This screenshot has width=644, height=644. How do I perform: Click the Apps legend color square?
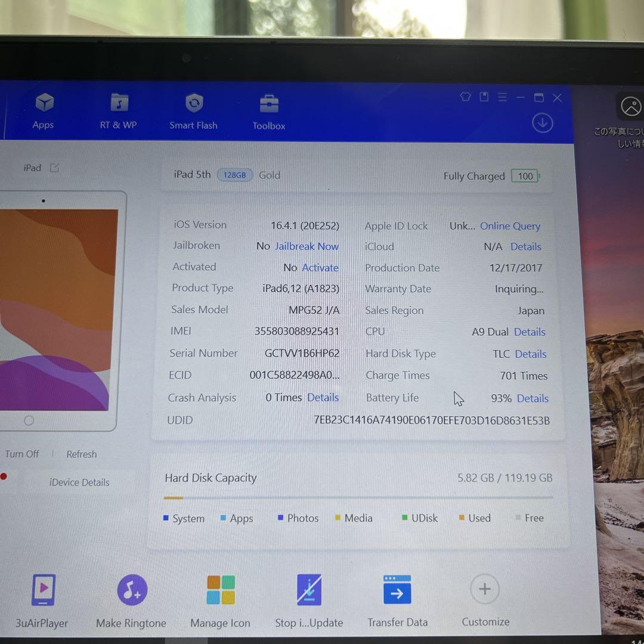(224, 518)
